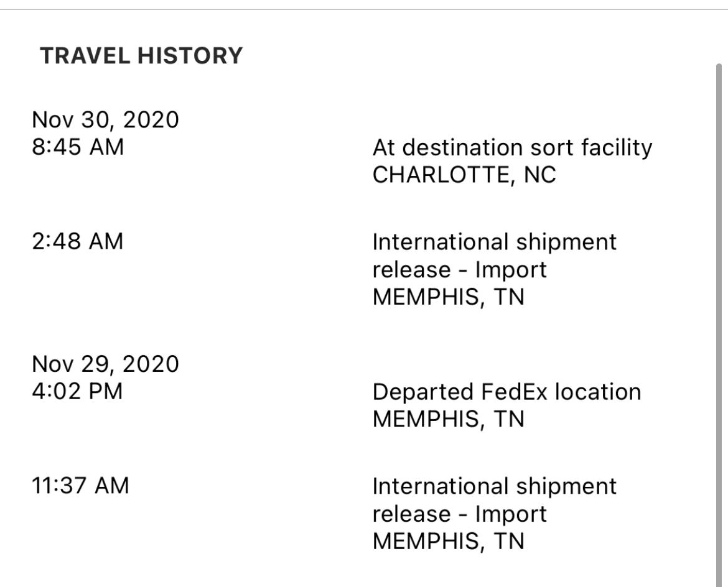Click the word HISTORY in the heading
This screenshot has height=587, width=728.
pyautogui.click(x=190, y=56)
